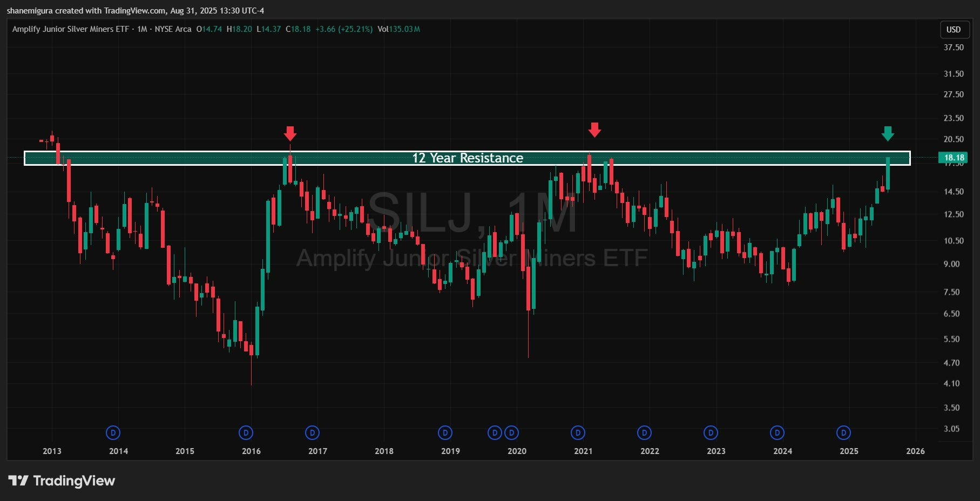Select the dividend marker above the 2023 label

711,432
